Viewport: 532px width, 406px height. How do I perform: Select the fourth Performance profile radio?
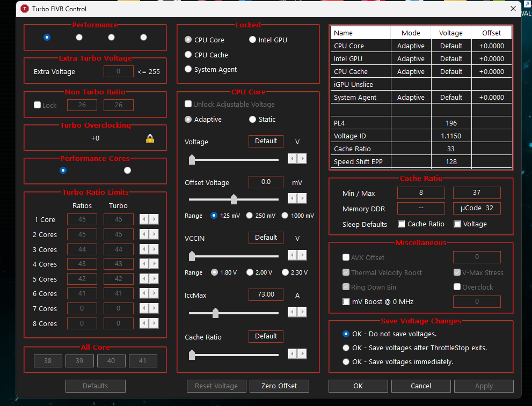tap(143, 38)
